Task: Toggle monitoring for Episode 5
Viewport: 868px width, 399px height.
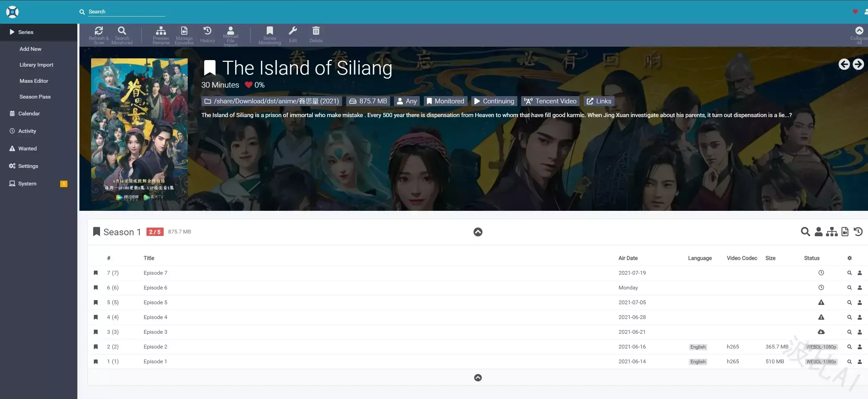Action: (x=96, y=303)
